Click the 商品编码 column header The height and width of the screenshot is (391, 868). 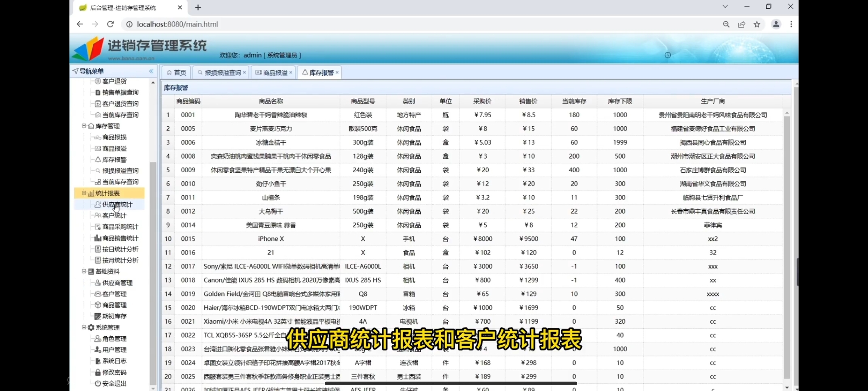pyautogui.click(x=188, y=101)
